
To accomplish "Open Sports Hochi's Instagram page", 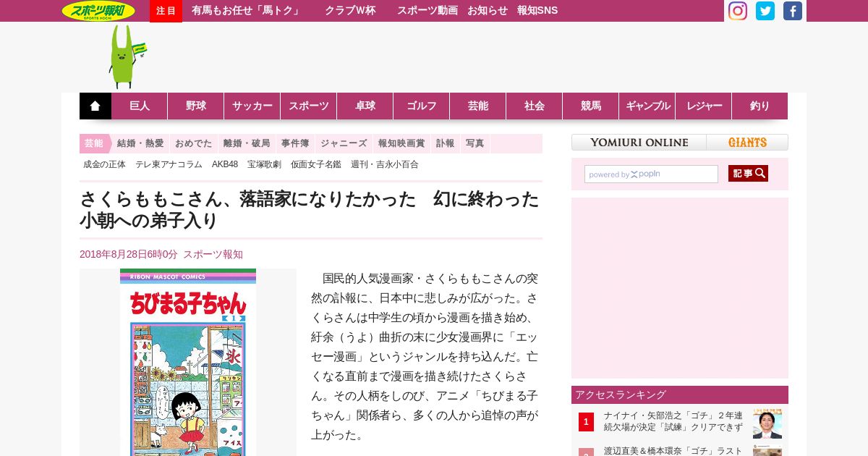I will (x=737, y=11).
